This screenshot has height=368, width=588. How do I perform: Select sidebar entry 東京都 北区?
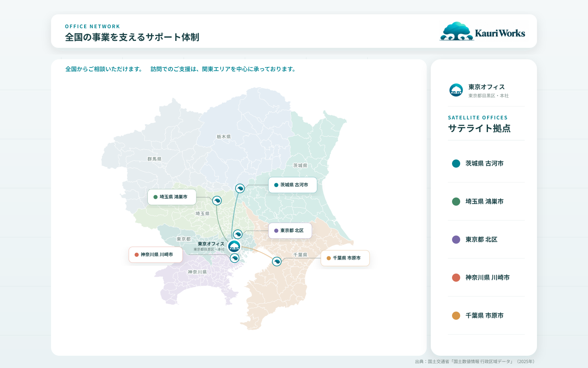[486, 240]
